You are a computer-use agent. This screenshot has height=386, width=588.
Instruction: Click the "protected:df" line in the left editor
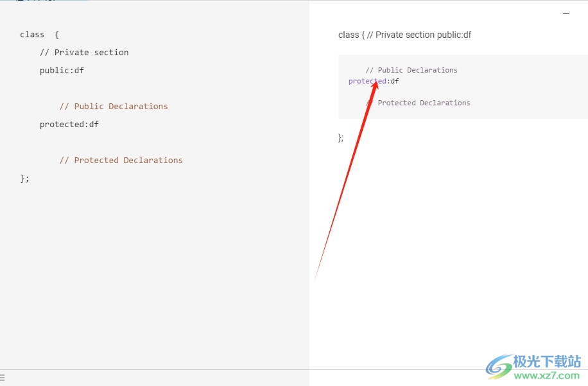tap(69, 125)
